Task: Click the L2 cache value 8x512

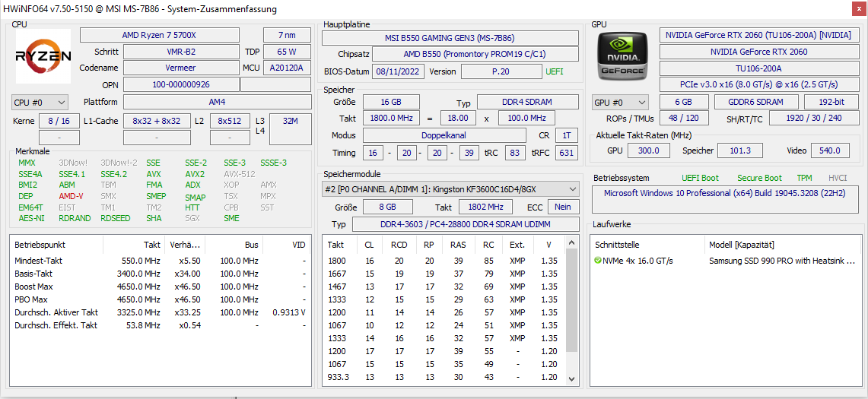Action: pyautogui.click(x=230, y=121)
